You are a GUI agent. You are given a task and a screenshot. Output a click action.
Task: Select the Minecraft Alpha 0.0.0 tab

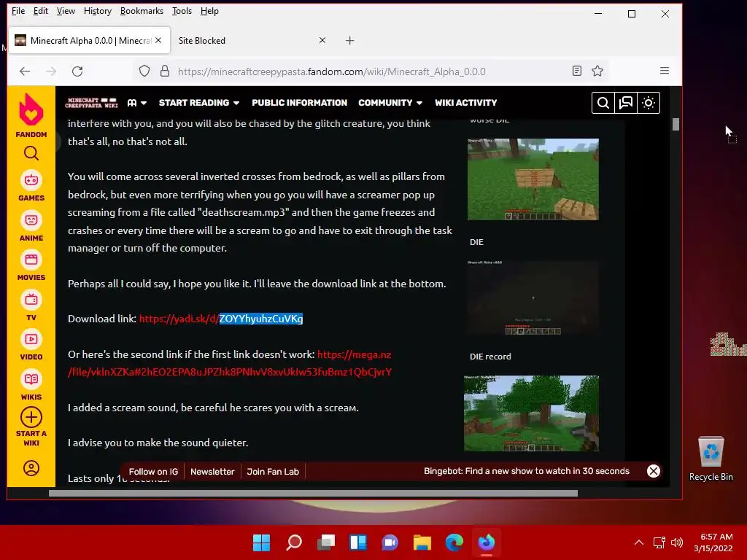tap(90, 41)
